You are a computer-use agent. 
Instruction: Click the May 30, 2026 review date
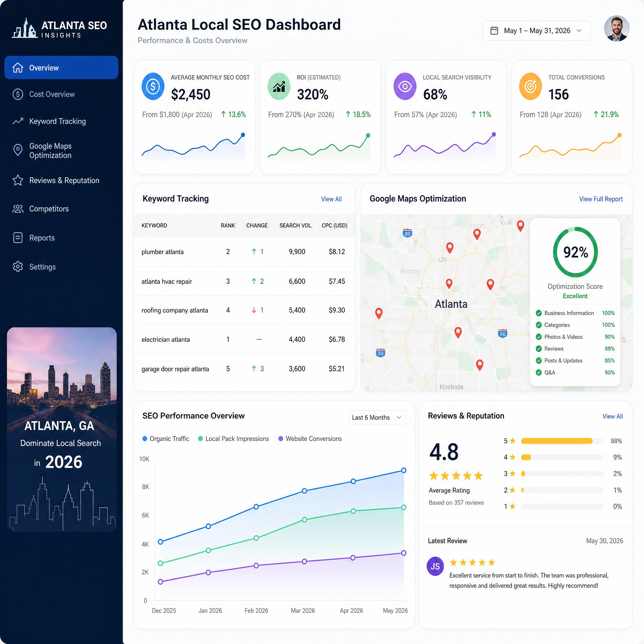(x=605, y=541)
